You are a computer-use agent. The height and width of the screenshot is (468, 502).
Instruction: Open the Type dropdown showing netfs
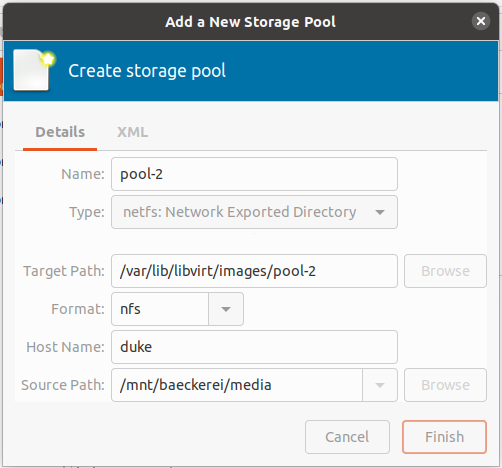pyautogui.click(x=254, y=212)
